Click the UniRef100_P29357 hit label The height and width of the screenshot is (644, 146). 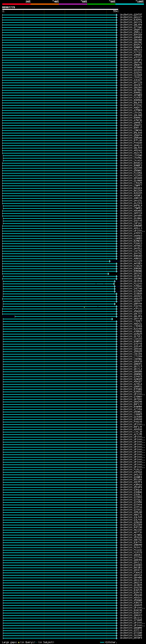tap(131, 98)
